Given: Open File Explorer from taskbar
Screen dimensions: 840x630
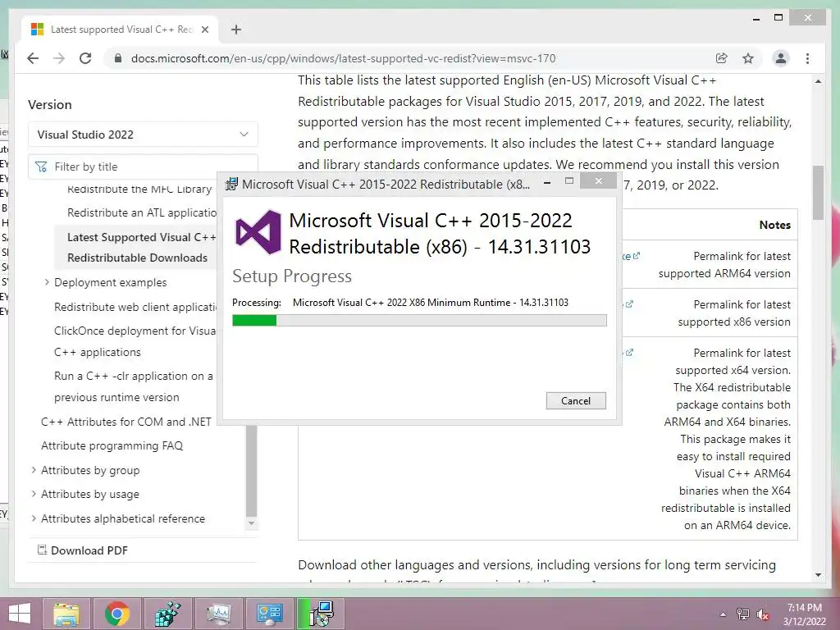Looking at the screenshot, I should (66, 614).
